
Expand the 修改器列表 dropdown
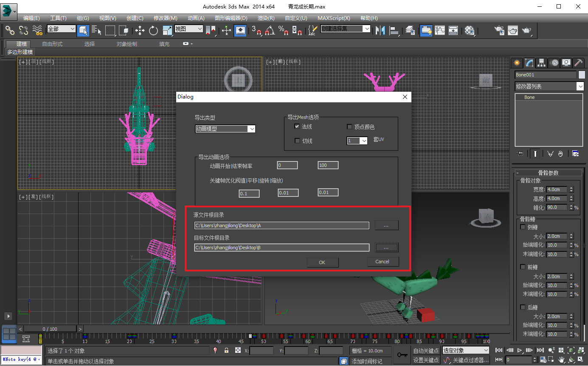point(580,86)
